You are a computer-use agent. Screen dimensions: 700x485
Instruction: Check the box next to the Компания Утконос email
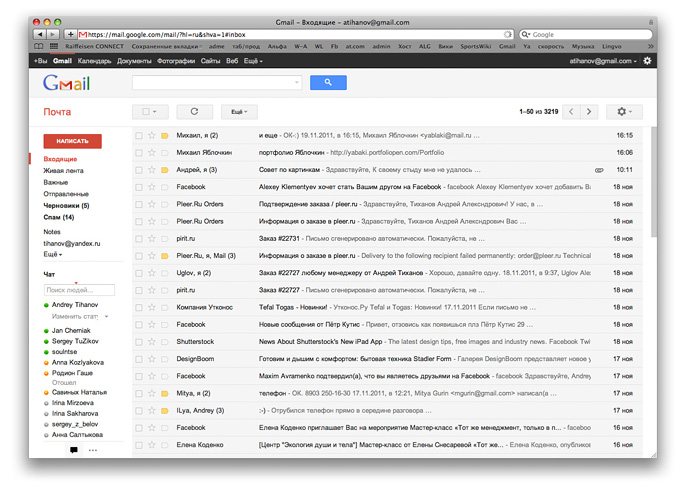click(139, 308)
